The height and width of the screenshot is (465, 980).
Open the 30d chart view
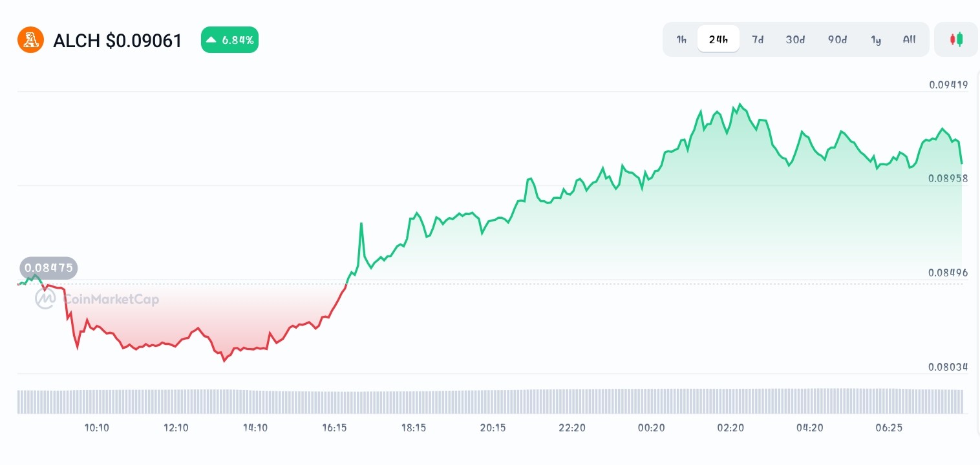tap(795, 39)
